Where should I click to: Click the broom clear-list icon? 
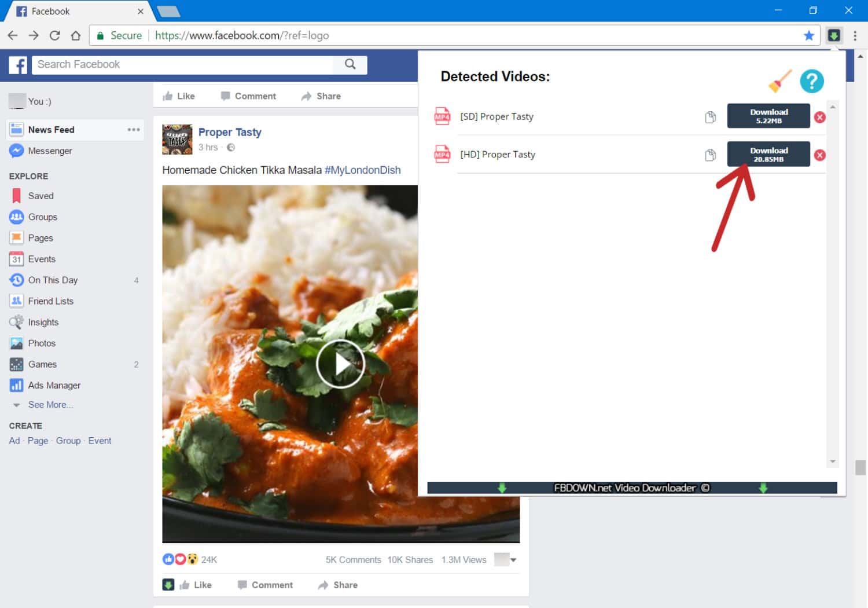[x=779, y=81]
